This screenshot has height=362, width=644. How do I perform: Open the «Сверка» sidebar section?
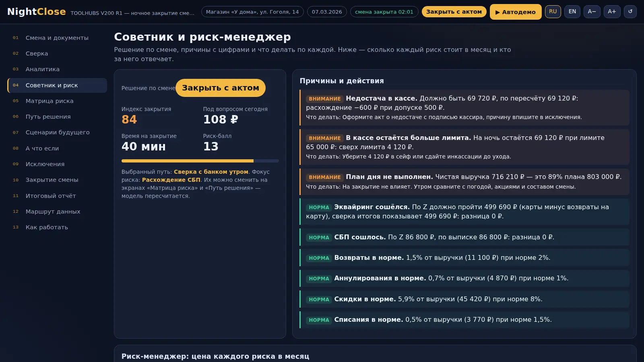(57, 53)
